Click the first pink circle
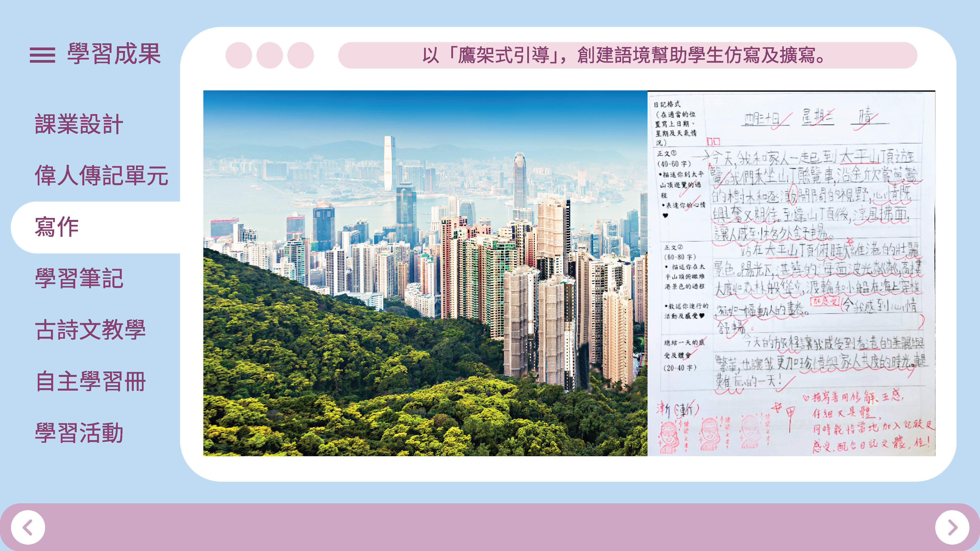The width and height of the screenshot is (980, 551). (x=239, y=55)
